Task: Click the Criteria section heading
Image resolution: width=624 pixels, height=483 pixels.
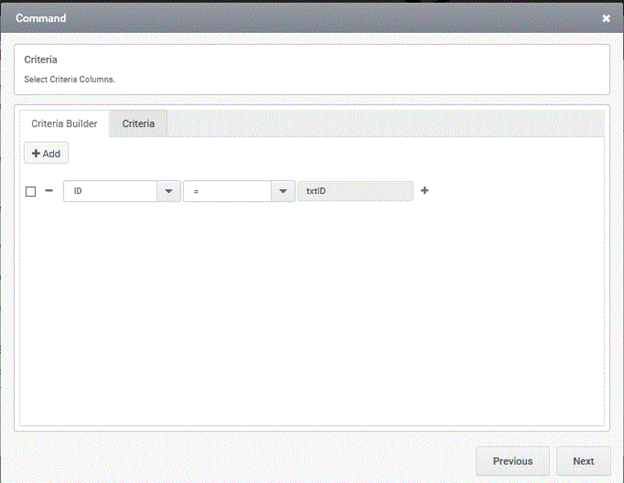Action: tap(41, 60)
